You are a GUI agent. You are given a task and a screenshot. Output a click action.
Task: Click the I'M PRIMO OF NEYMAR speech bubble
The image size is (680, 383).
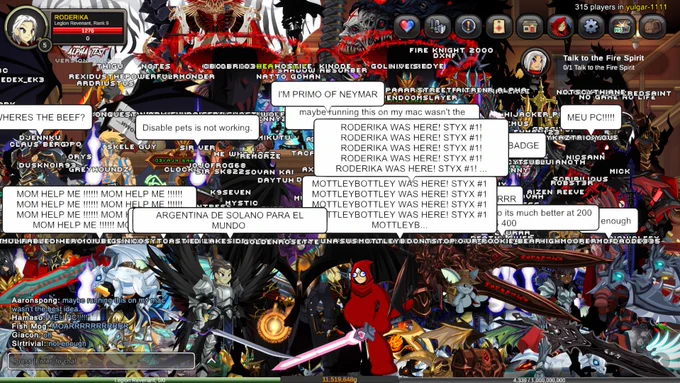tap(327, 94)
